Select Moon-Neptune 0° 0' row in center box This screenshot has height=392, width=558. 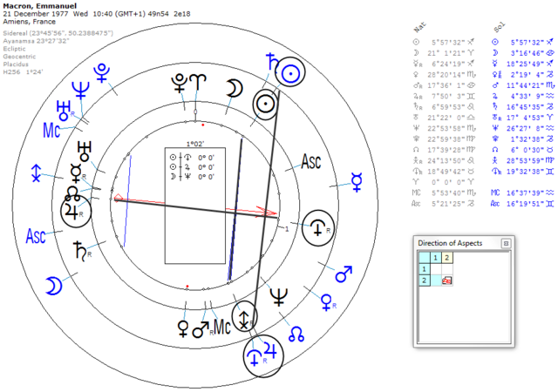[192, 177]
